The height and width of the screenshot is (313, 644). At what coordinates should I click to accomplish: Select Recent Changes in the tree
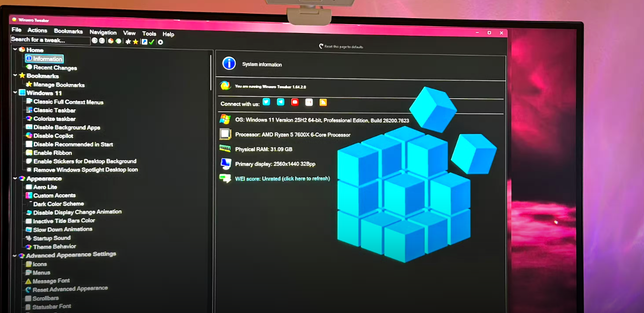[x=55, y=68]
